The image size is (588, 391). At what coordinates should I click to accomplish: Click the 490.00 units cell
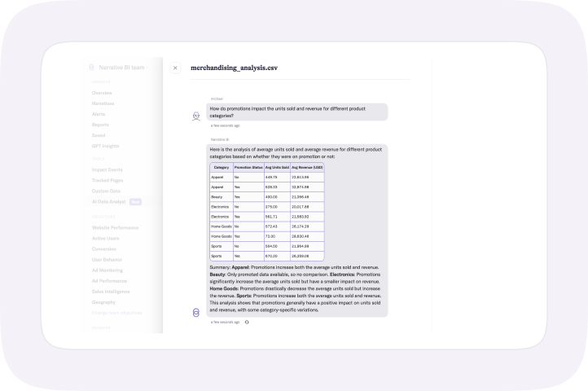(277, 197)
